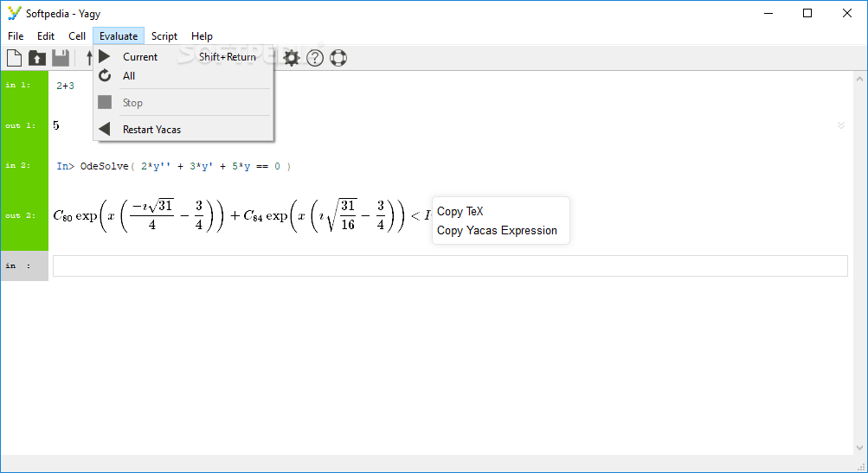This screenshot has width=868, height=473.
Task: Click the scrollbar up arrow
Action: [x=859, y=79]
